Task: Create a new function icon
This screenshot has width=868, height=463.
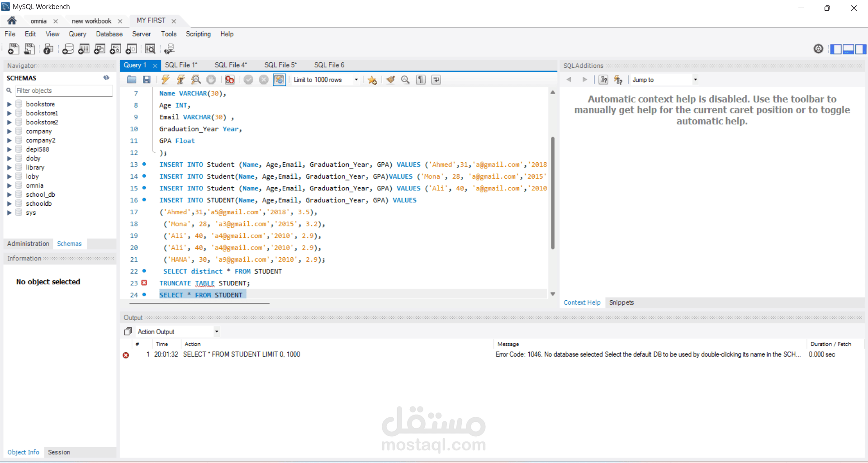Action: (131, 49)
